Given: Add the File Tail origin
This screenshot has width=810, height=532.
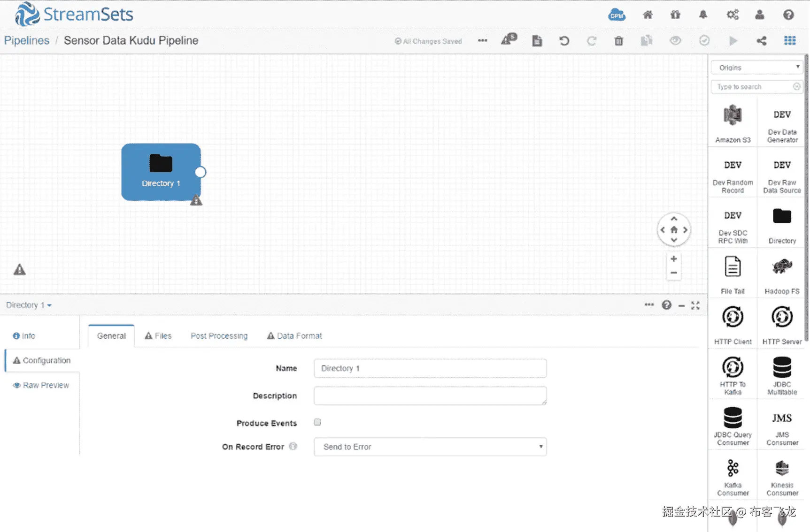Looking at the screenshot, I should [x=733, y=275].
